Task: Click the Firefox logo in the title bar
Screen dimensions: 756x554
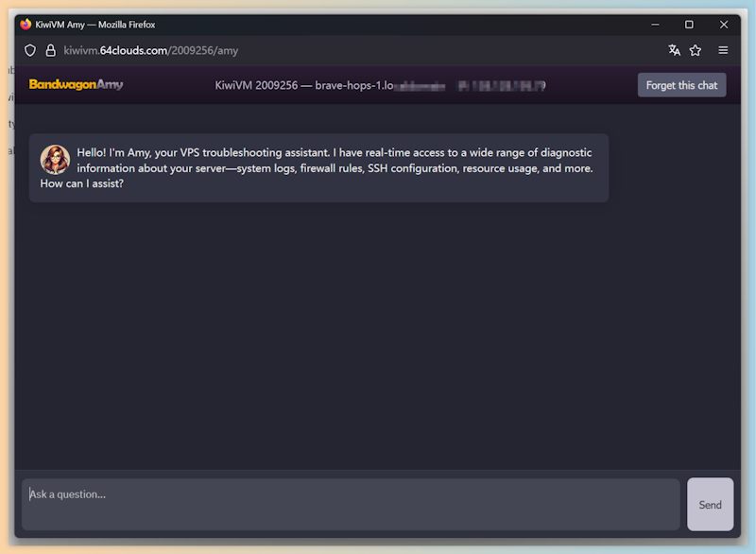Action: coord(26,25)
